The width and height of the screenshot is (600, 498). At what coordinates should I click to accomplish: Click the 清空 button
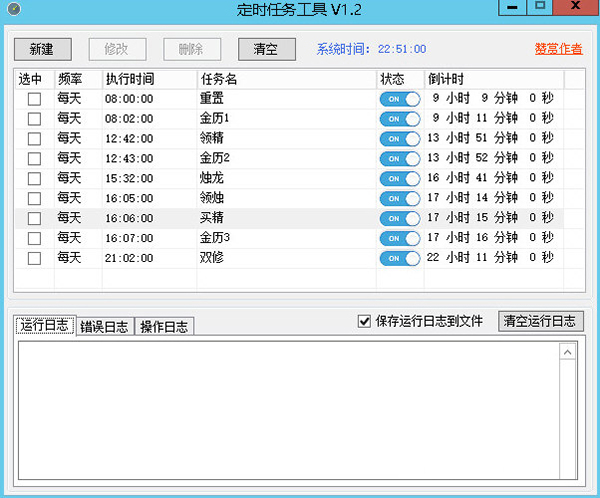click(267, 49)
